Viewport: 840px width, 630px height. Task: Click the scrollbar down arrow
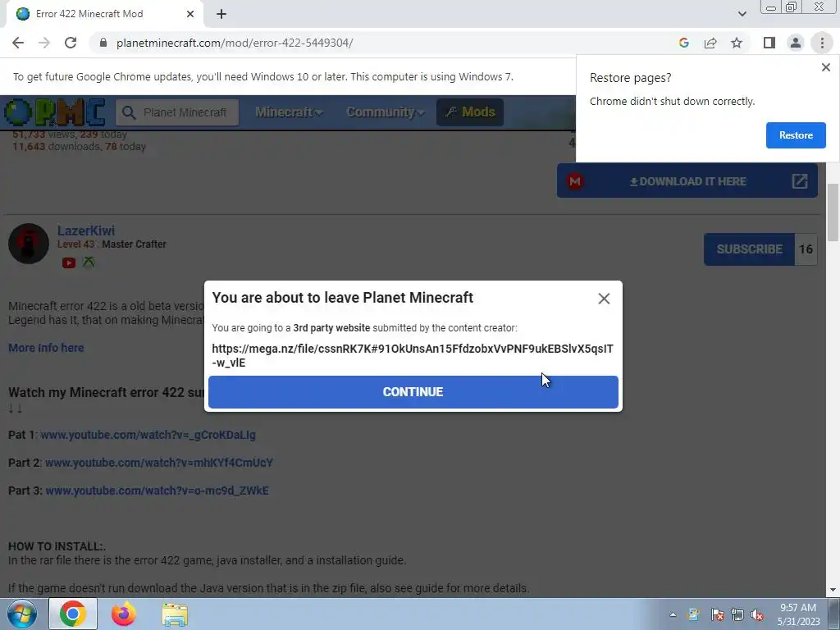[833, 590]
